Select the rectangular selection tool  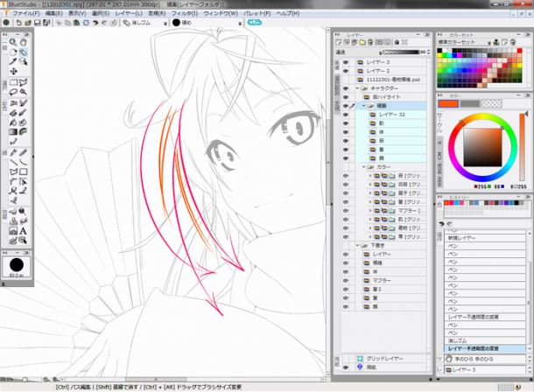(13, 82)
